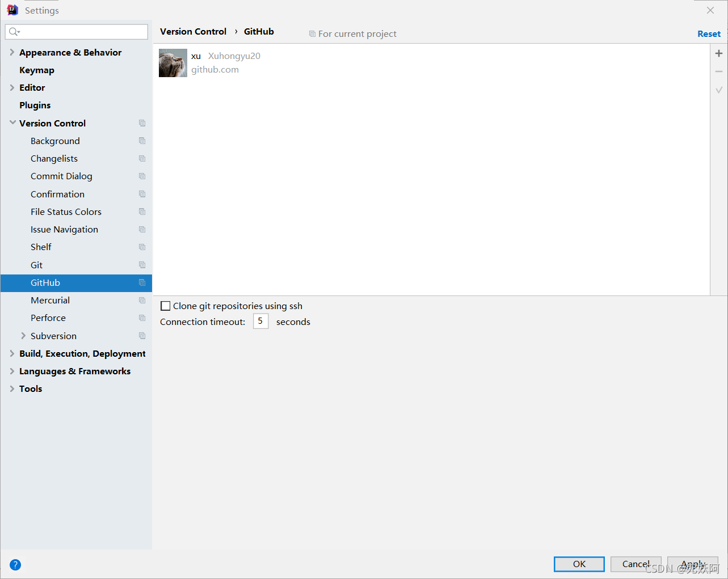728x579 pixels.
Task: Click the github.com server text
Action: tap(214, 70)
